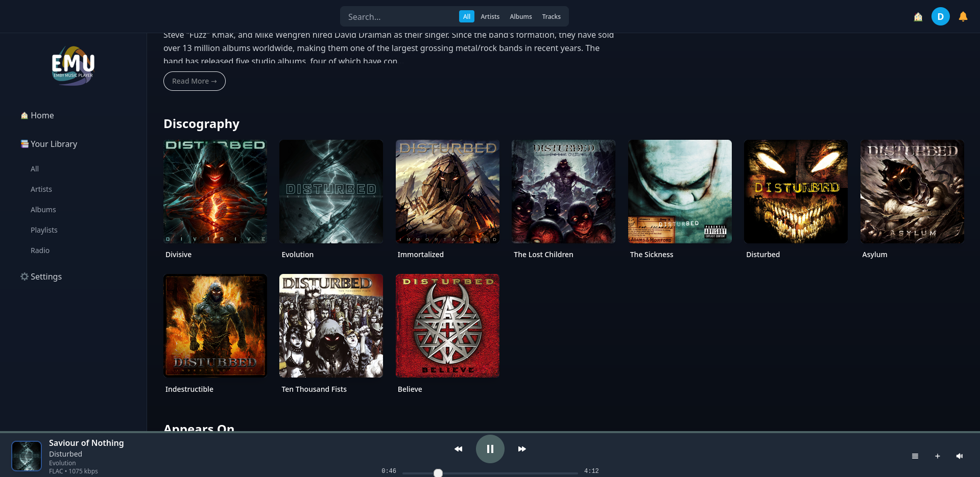This screenshot has height=477, width=980.
Task: Select All under Your Library
Action: pyautogui.click(x=35, y=169)
